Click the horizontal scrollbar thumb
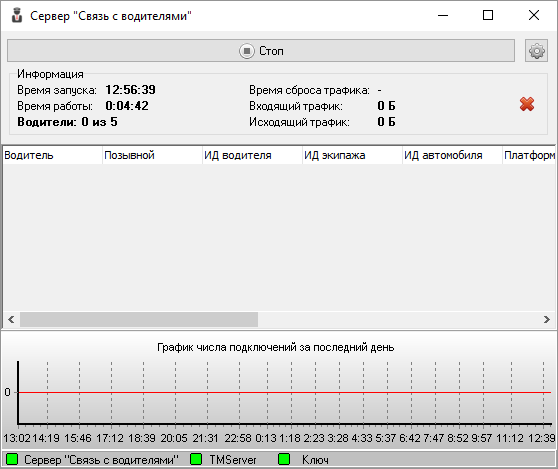Image resolution: width=558 pixels, height=469 pixels. pyautogui.click(x=139, y=319)
